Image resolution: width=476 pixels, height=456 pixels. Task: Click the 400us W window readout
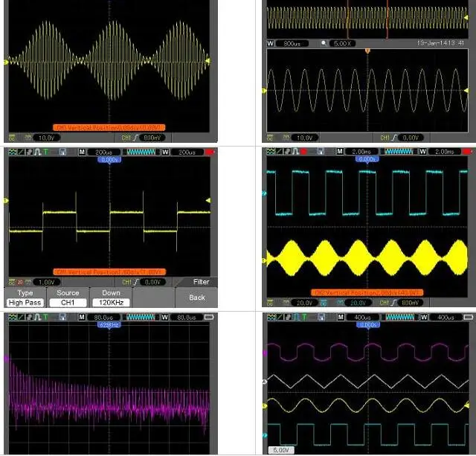[446, 317]
